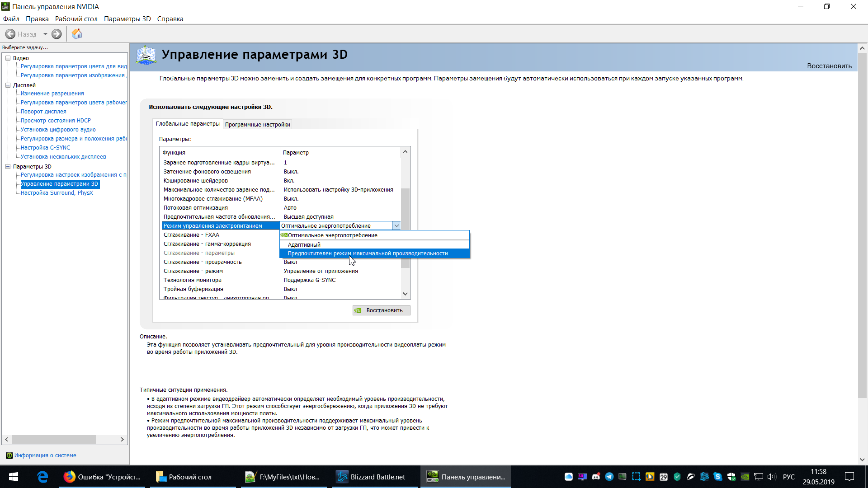
Task: Click down arrow of settings list scrollbar
Action: click(x=405, y=294)
